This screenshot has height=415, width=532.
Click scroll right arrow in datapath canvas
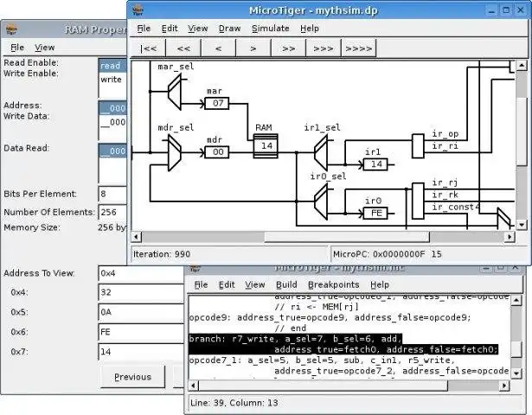tap(510, 236)
